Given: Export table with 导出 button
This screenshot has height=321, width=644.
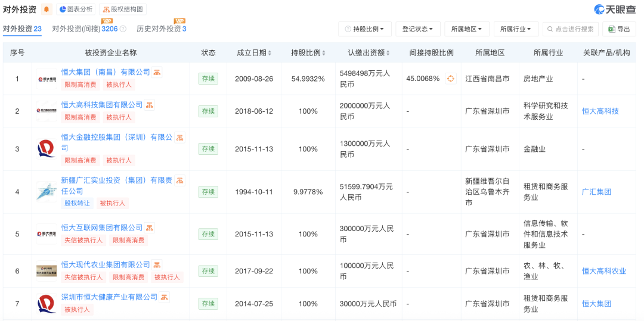Looking at the screenshot, I should click(x=619, y=29).
